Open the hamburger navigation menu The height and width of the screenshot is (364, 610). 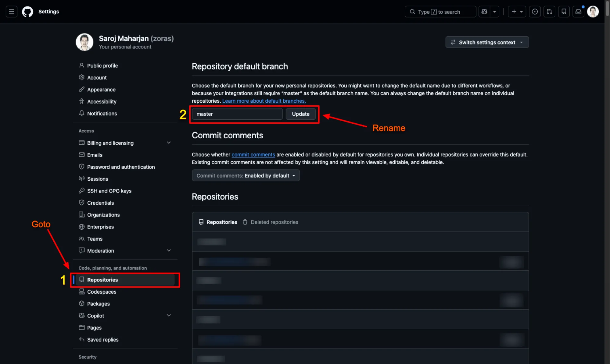pos(12,12)
